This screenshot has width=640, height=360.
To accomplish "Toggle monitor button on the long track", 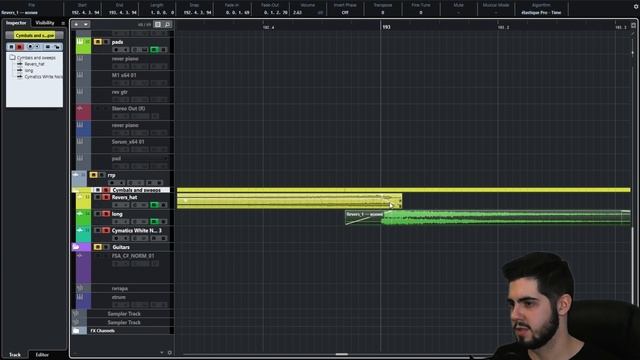I will pos(125,222).
